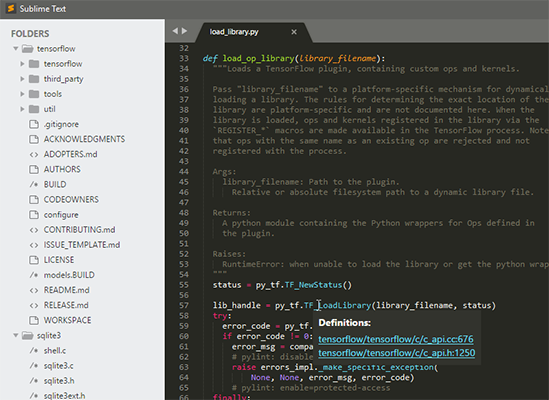
Task: Collapse the sqlite3 folder
Action: [15, 335]
